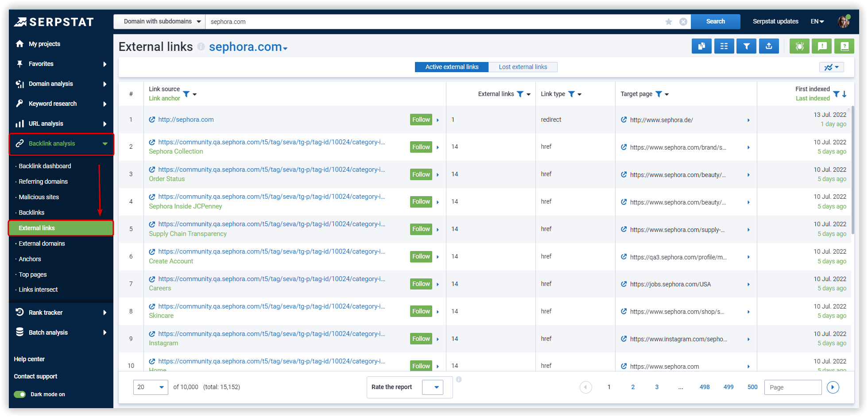The image size is (868, 417).
Task: Open the filter icon on the toolbar
Action: click(747, 46)
